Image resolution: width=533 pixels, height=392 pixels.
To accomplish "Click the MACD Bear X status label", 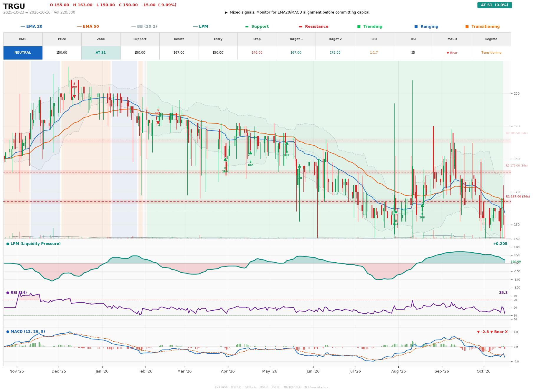I will 492,332.
